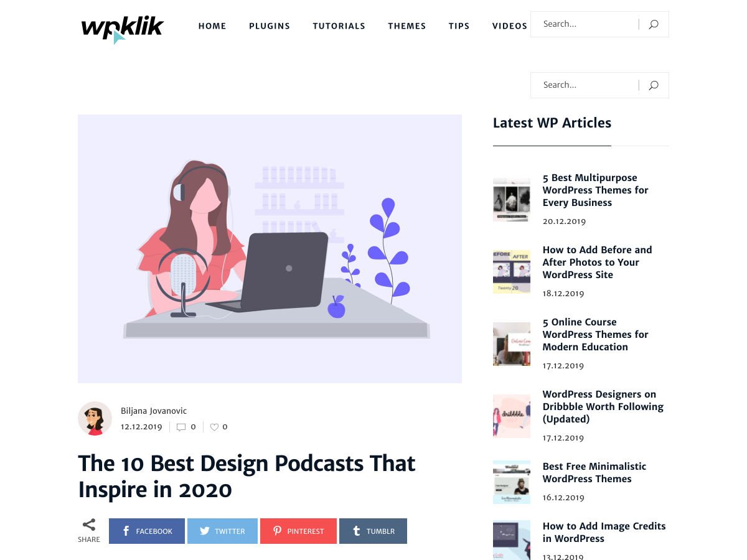The height and width of the screenshot is (560, 747).
Task: Go to the TUTORIALS section
Action: point(339,26)
